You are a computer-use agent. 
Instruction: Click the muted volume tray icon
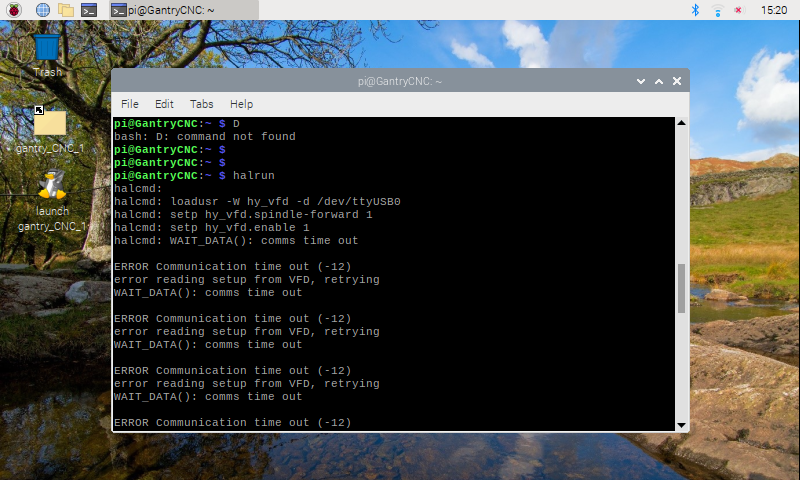[738, 10]
